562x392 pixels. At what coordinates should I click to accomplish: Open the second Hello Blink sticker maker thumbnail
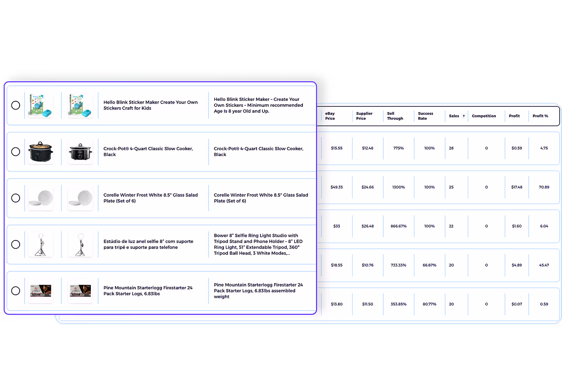80,105
